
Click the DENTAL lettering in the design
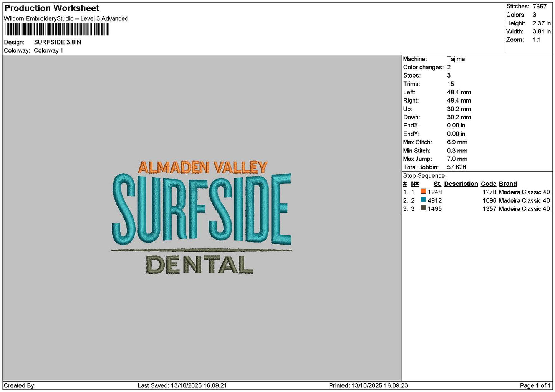point(199,265)
